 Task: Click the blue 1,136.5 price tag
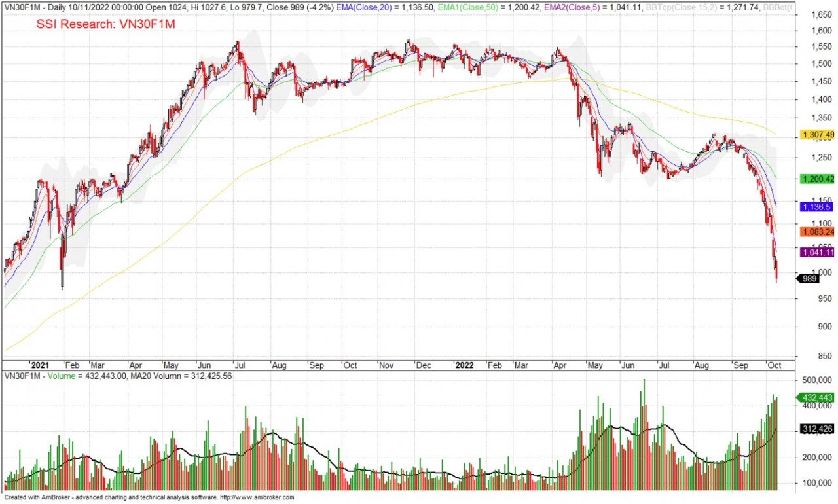(815, 206)
